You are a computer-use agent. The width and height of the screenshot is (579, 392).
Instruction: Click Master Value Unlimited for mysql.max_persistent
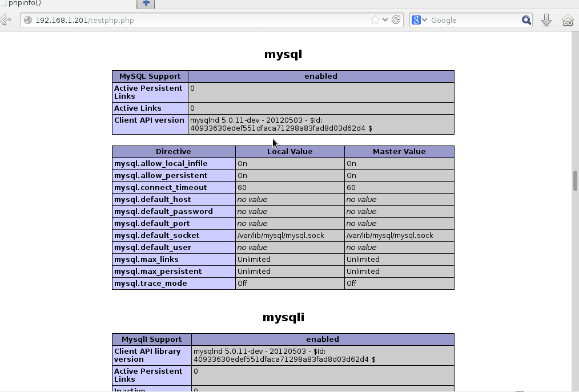click(x=399, y=272)
